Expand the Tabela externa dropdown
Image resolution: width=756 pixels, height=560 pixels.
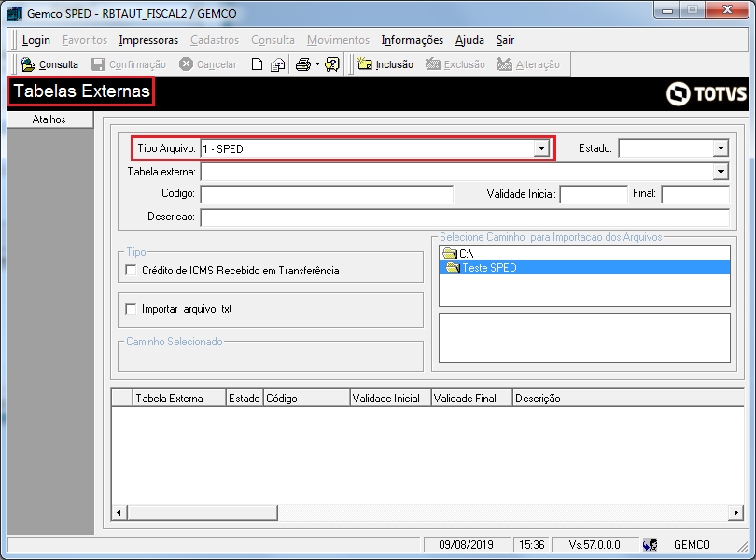click(721, 171)
